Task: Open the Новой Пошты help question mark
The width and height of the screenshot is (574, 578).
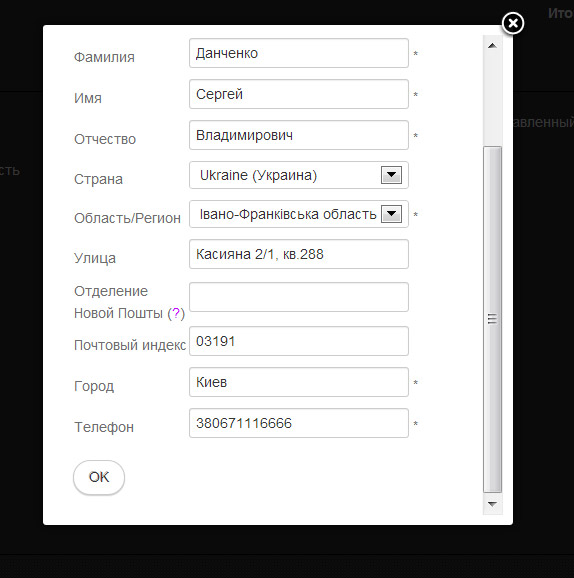Action: coord(176,313)
